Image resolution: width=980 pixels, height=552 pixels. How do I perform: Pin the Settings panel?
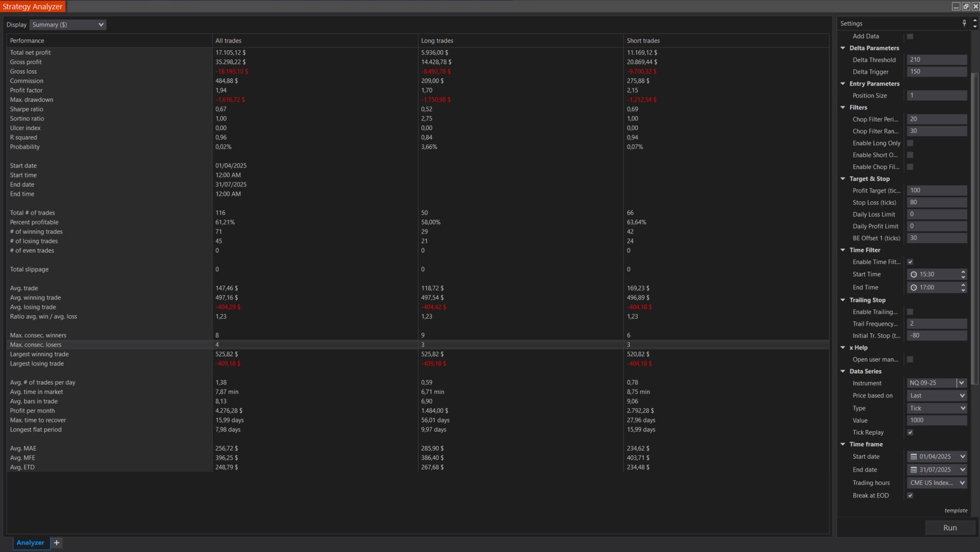tap(964, 23)
